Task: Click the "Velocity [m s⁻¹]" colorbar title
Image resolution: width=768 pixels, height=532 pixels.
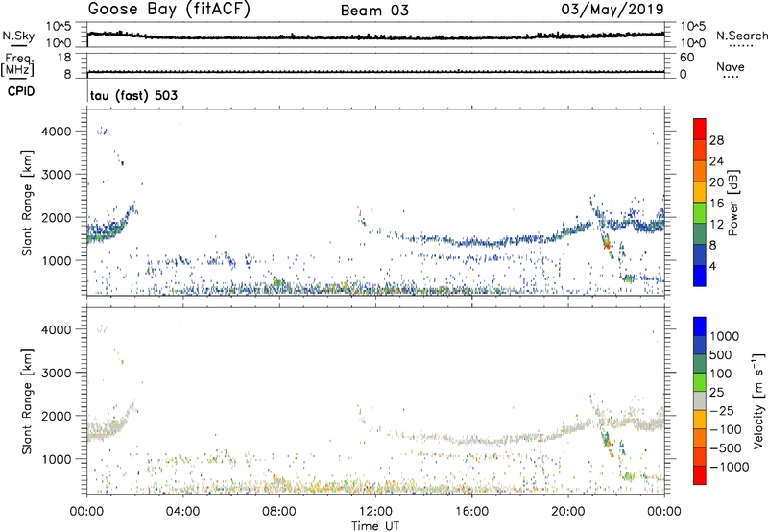Action: (x=759, y=400)
